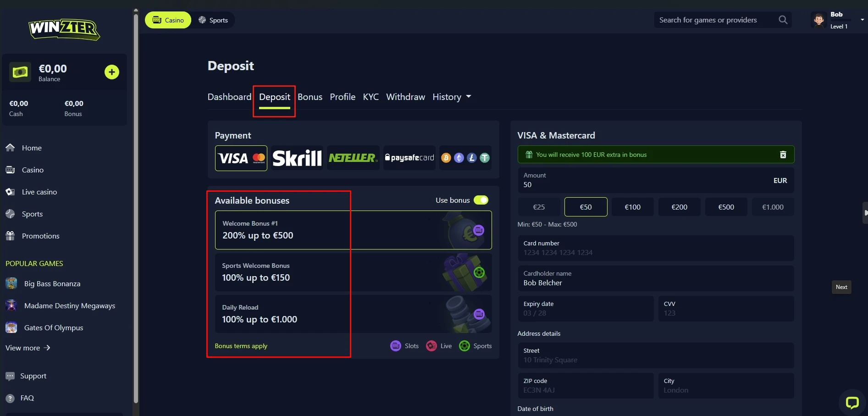Choose Sports Welcome Bonus 100% card
The width and height of the screenshot is (868, 416).
tap(353, 272)
